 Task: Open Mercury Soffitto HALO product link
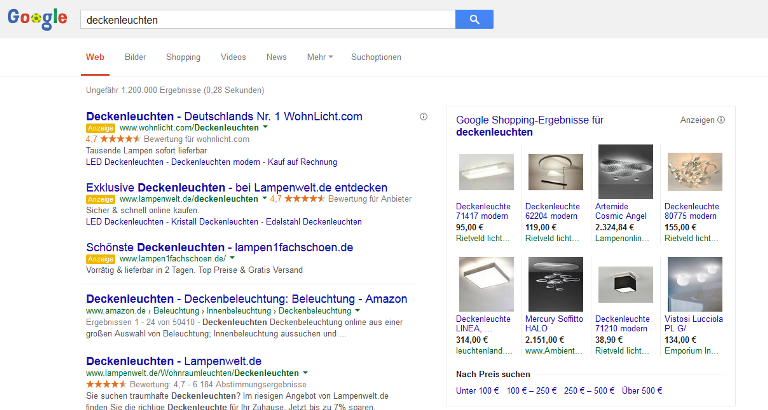point(554,323)
